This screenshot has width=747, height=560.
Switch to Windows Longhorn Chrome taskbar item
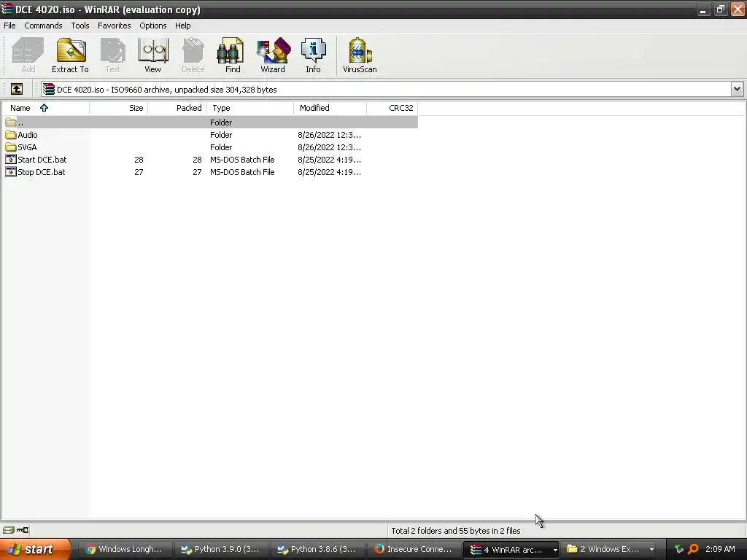pyautogui.click(x=125, y=550)
